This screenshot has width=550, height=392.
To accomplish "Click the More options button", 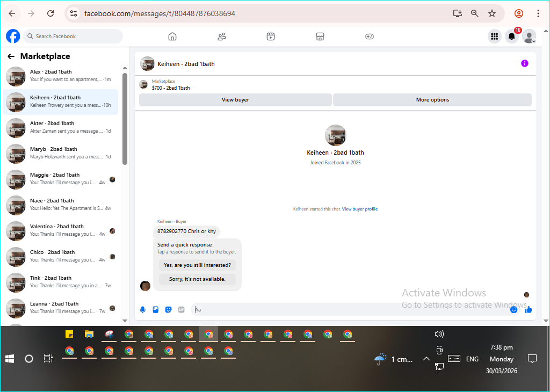I will coord(432,99).
